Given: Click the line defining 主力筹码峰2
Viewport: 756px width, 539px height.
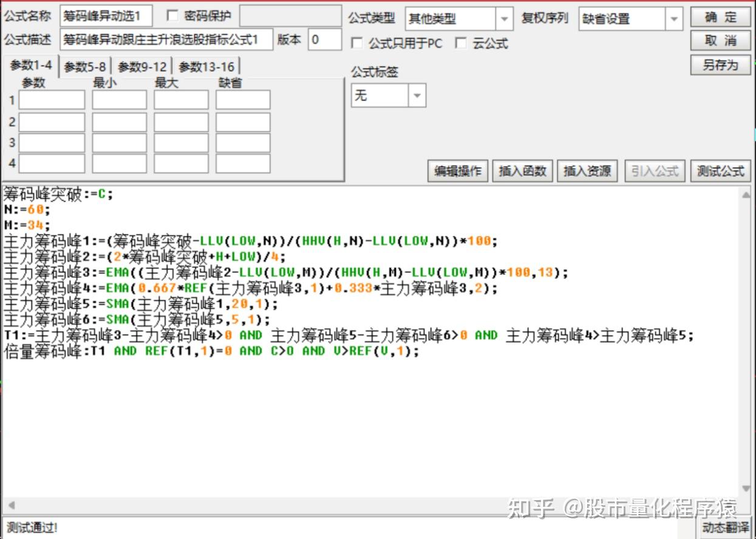Looking at the screenshot, I should [x=145, y=256].
